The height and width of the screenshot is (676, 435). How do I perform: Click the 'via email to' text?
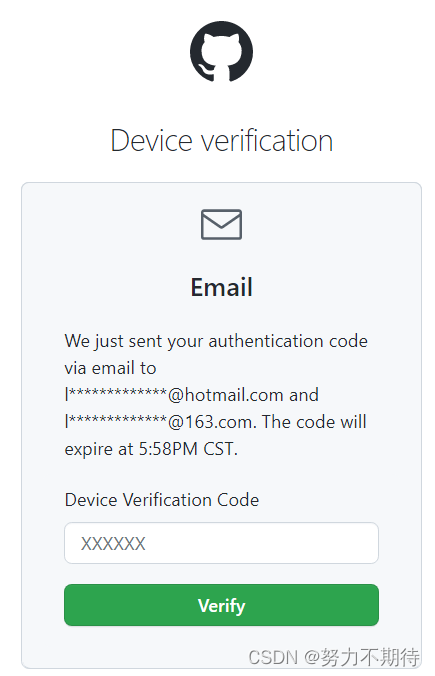pos(110,368)
